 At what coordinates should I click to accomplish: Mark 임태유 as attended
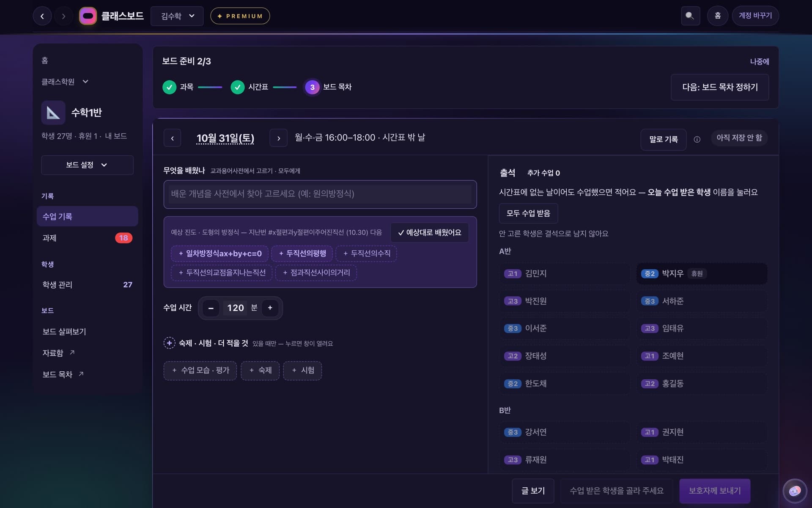click(x=702, y=329)
